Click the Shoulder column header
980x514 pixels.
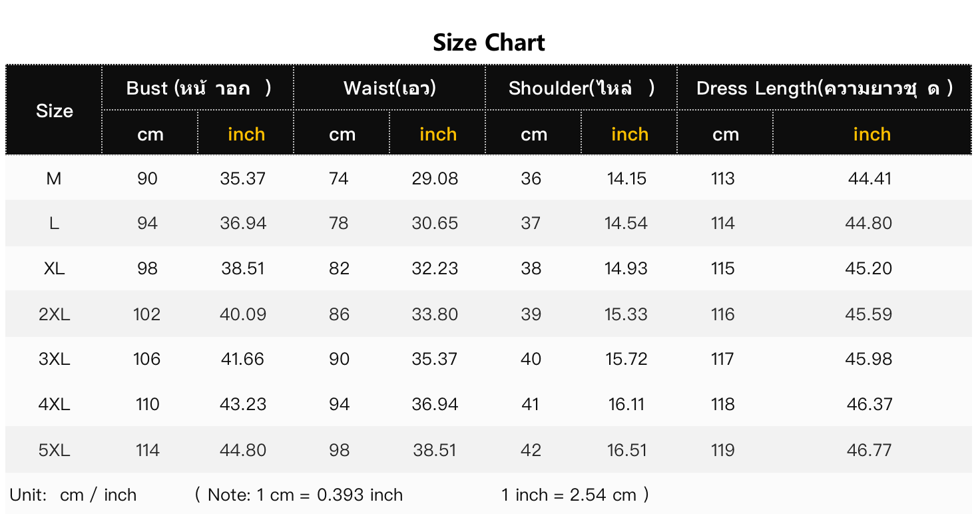coord(581,88)
